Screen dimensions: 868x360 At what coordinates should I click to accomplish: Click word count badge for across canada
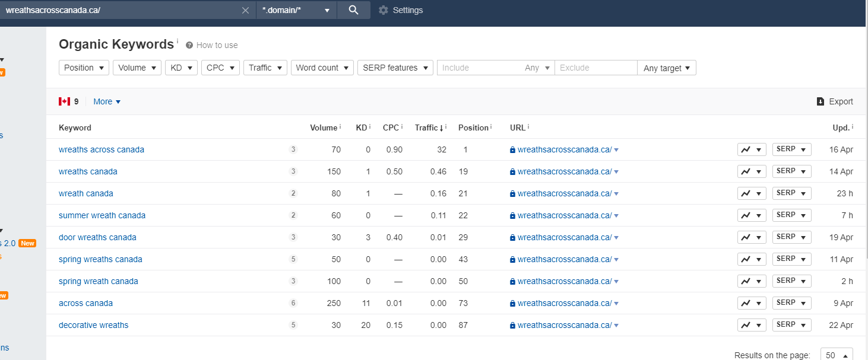[293, 303]
